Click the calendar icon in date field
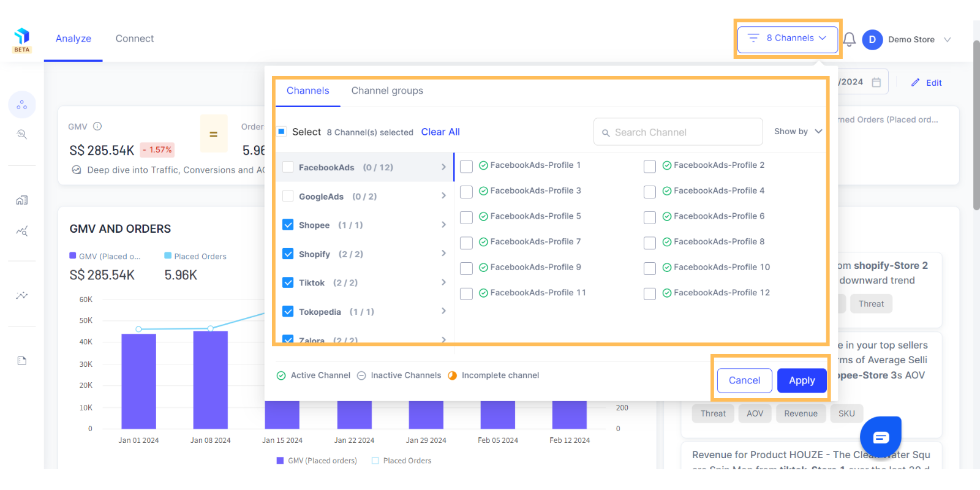This screenshot has width=980, height=490. 876,82
